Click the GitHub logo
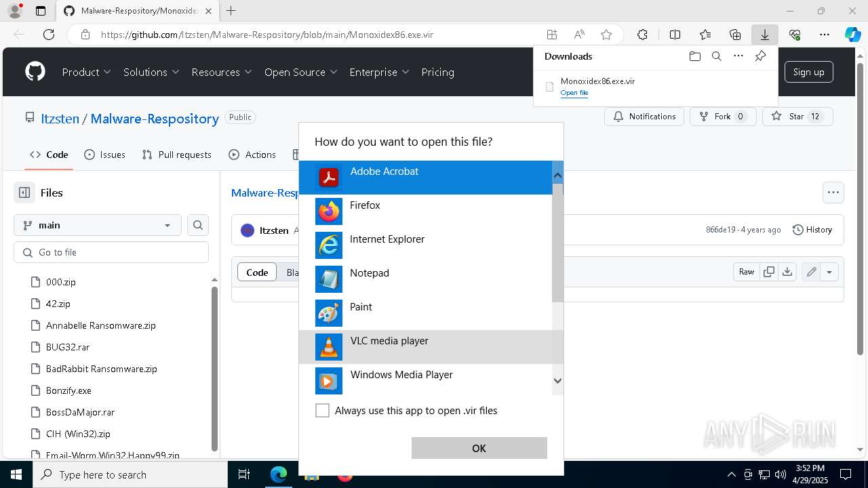Screen dimensions: 868x488 click(x=35, y=72)
